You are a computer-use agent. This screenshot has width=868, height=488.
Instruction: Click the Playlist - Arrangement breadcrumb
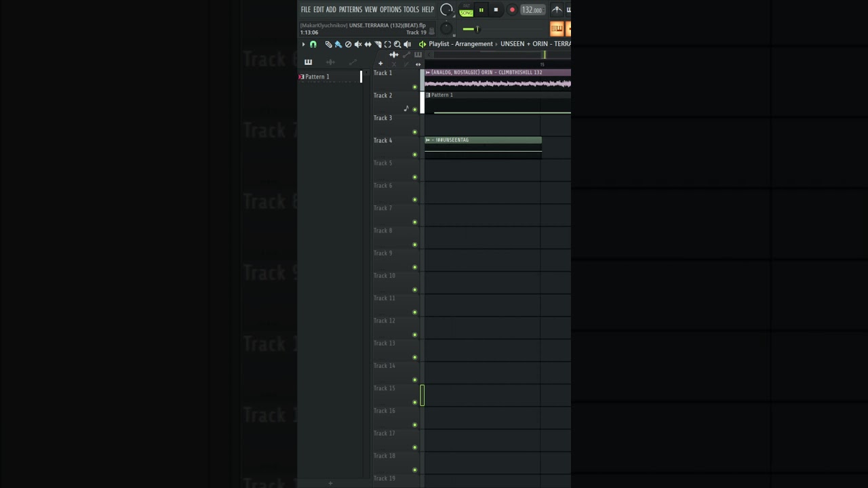(x=461, y=44)
